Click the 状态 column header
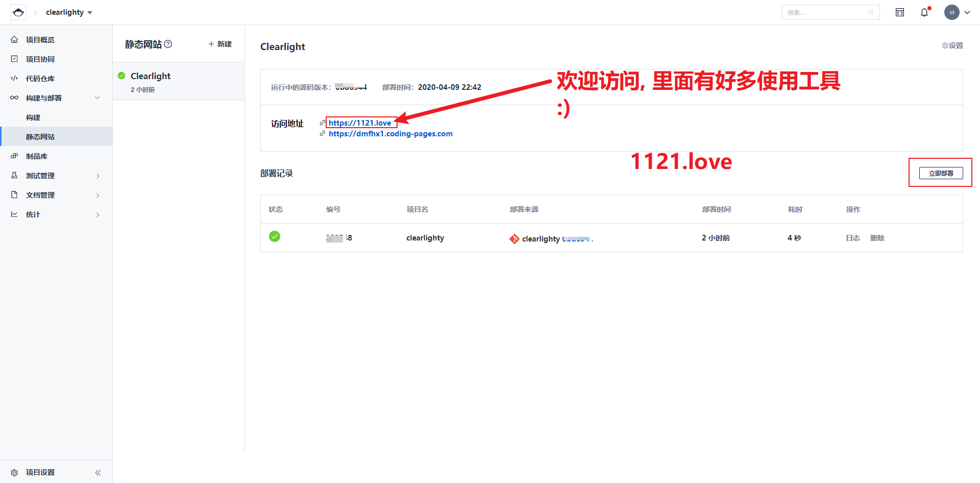Viewport: 980px width, 483px height. tap(276, 209)
